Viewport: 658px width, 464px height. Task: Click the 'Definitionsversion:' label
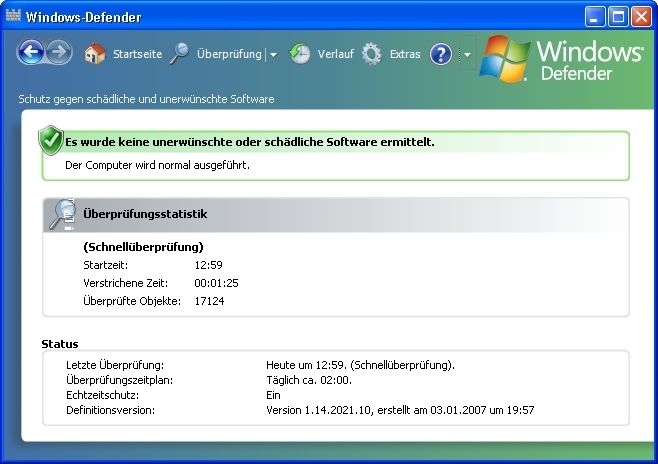110,410
